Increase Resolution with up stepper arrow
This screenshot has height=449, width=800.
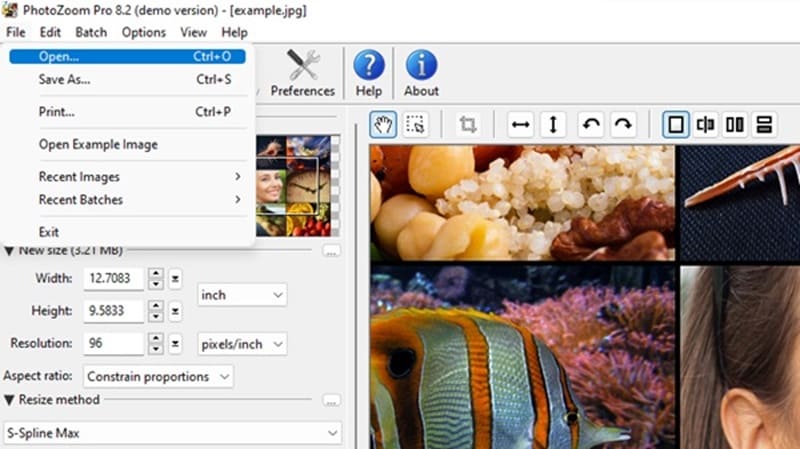pyautogui.click(x=156, y=338)
